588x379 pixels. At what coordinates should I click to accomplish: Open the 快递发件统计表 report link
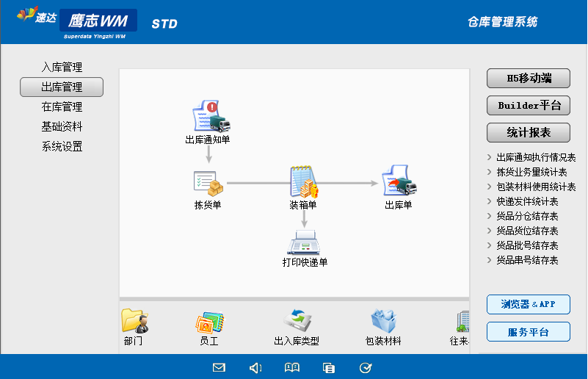(x=527, y=201)
